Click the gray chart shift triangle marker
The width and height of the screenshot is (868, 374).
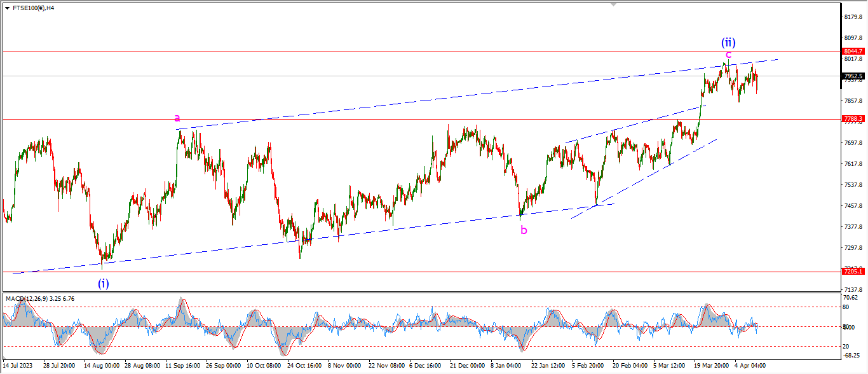[x=613, y=4]
